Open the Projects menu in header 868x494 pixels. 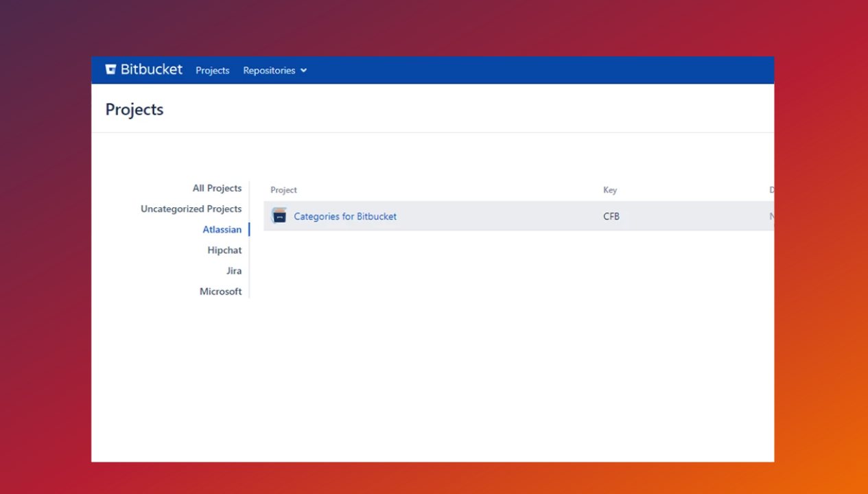(x=213, y=71)
